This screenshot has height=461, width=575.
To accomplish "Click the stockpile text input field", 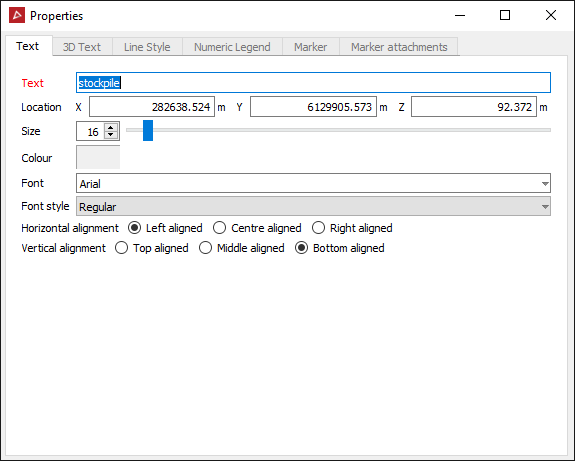I will pos(314,83).
